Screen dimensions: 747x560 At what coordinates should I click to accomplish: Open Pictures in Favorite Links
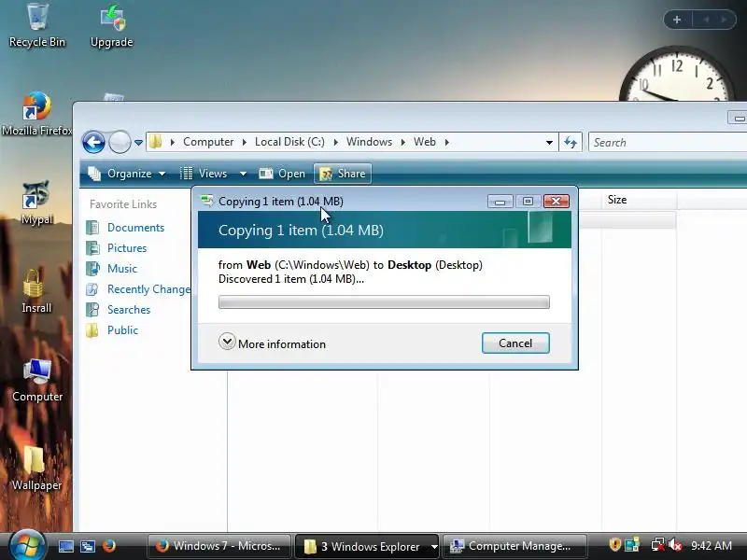pyautogui.click(x=127, y=248)
